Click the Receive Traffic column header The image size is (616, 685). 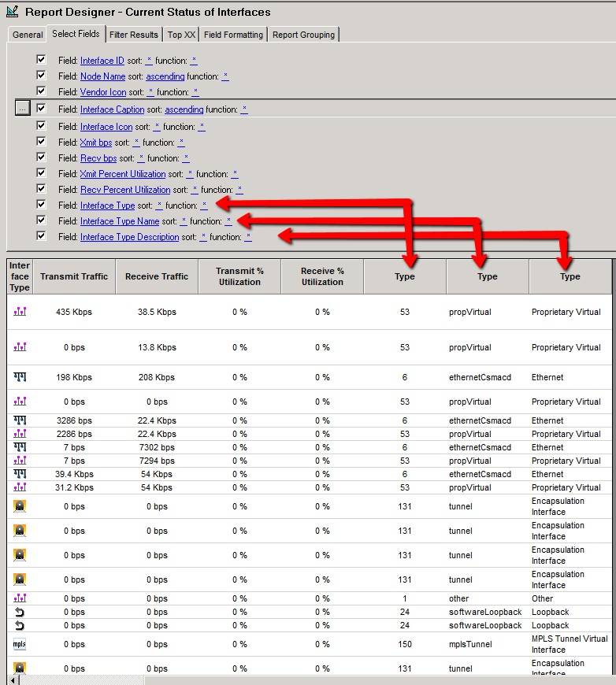click(157, 276)
